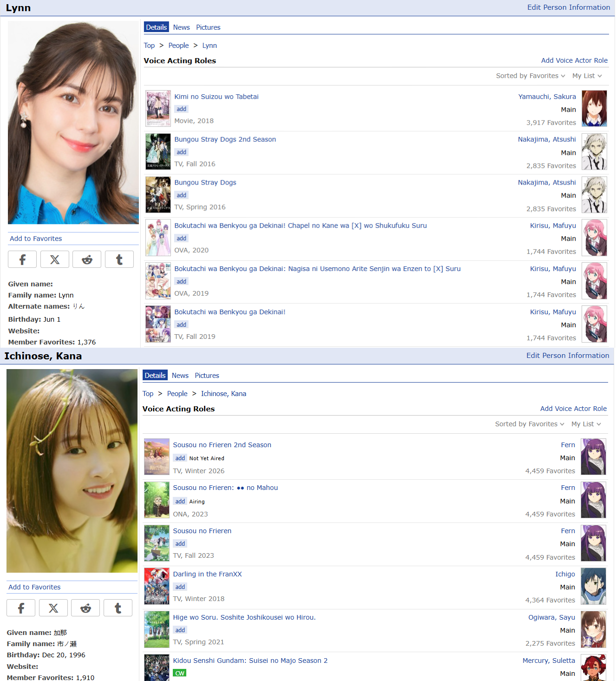Switch to News tab on Lynn's page

pyautogui.click(x=181, y=27)
